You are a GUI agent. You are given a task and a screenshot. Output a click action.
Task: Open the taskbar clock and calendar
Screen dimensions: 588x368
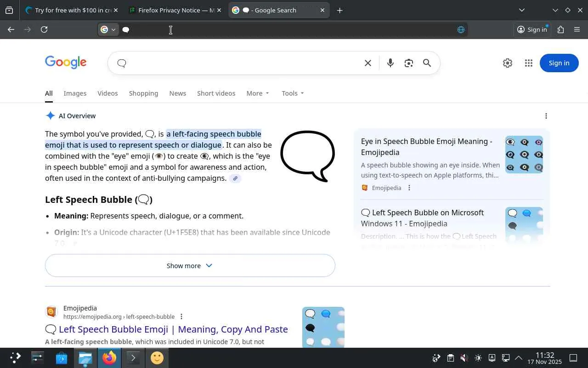coord(544,358)
